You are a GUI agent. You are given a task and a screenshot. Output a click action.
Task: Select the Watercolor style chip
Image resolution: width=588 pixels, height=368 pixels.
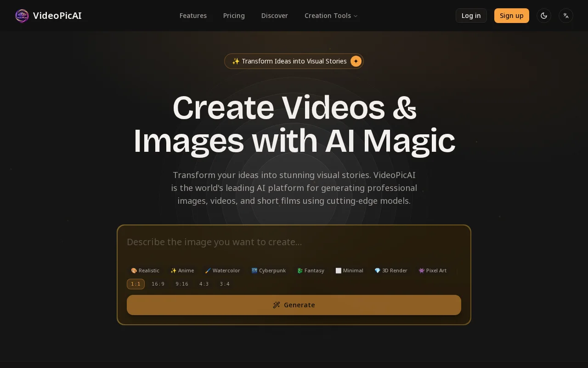click(x=223, y=270)
